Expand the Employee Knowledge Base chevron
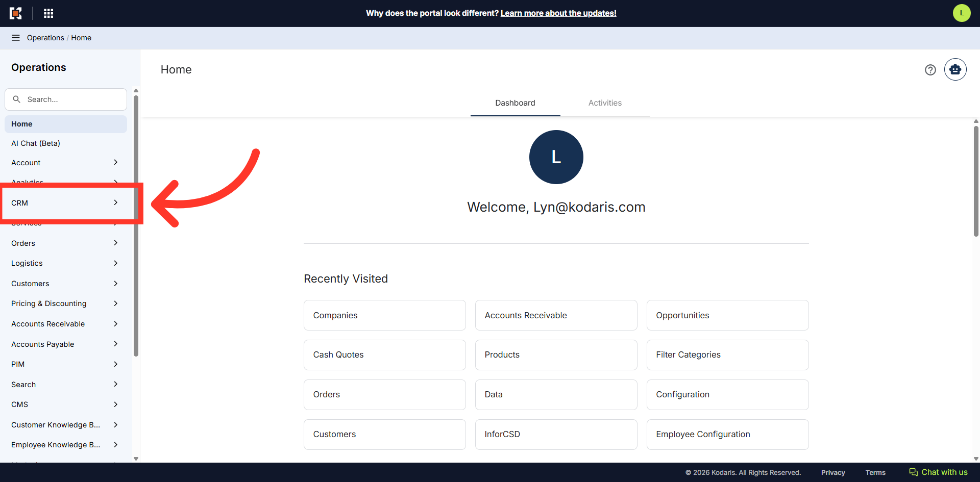This screenshot has width=980, height=482. pyautogui.click(x=116, y=445)
